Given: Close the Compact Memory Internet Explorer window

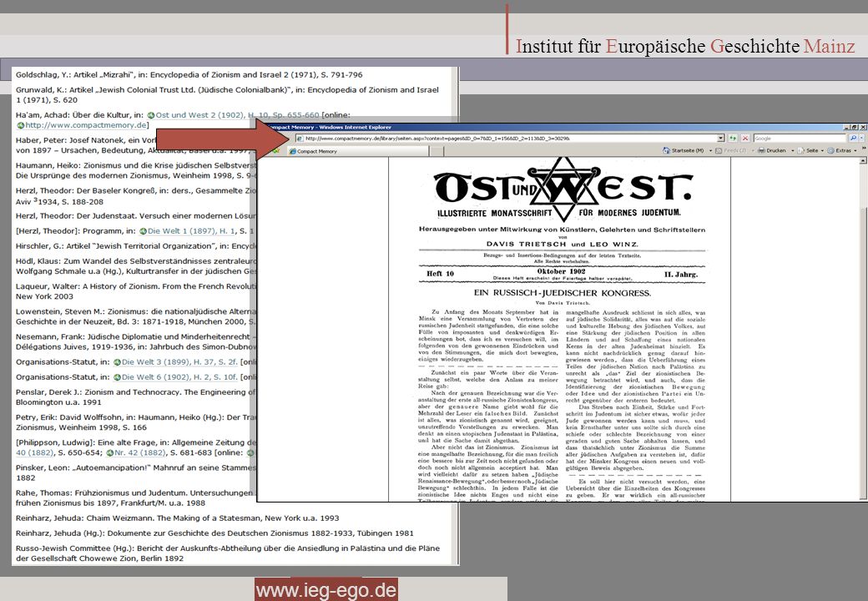Looking at the screenshot, I should [x=863, y=127].
